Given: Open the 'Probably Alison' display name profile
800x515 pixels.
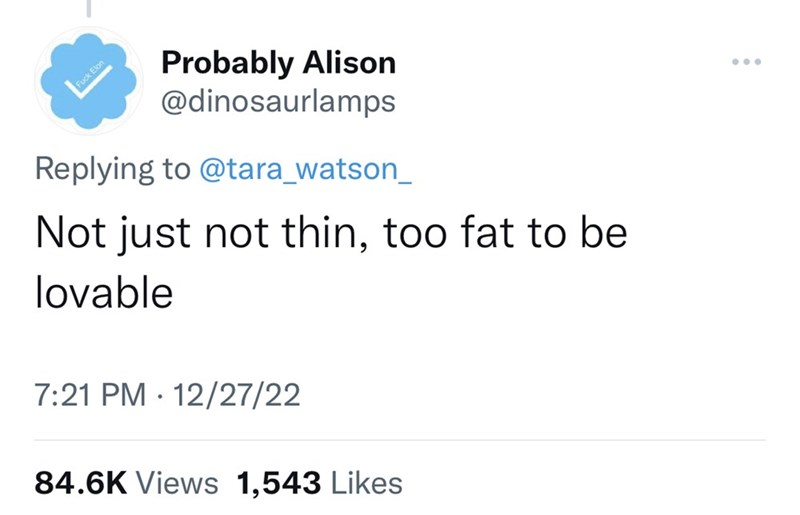Looking at the screenshot, I should coord(279,63).
